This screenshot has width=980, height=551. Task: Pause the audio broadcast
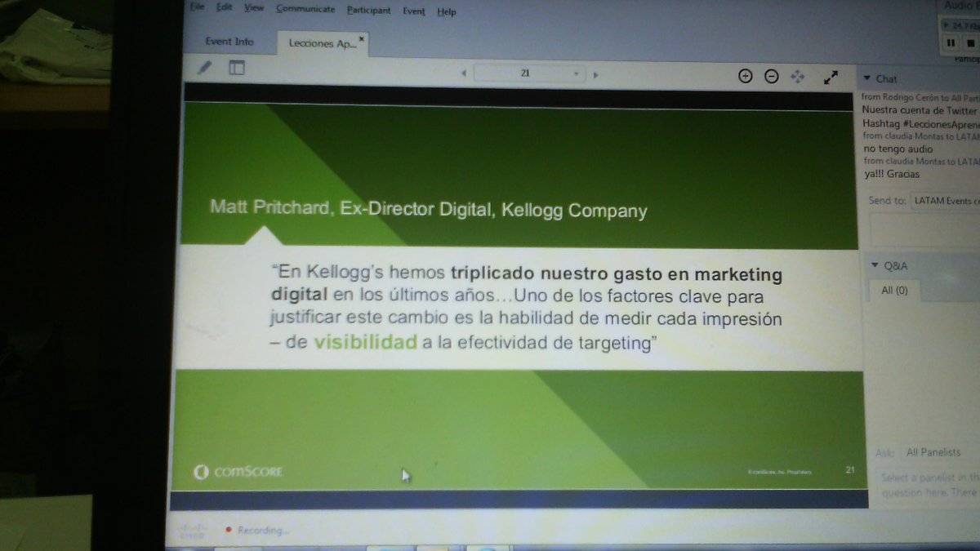pos(951,42)
